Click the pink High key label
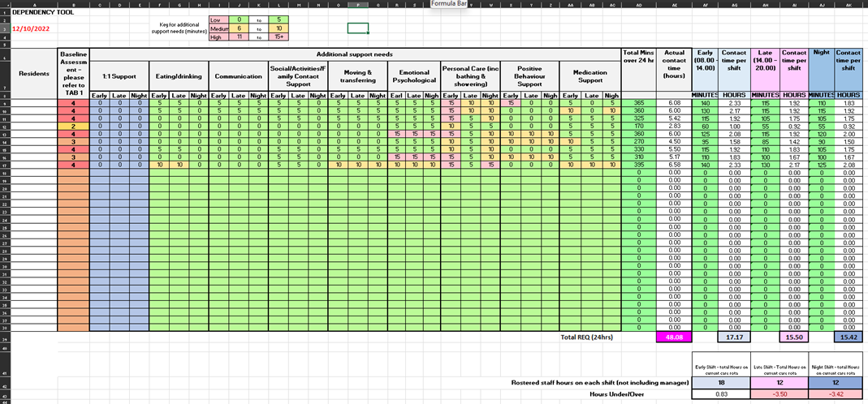This screenshot has width=868, height=404. coord(215,37)
